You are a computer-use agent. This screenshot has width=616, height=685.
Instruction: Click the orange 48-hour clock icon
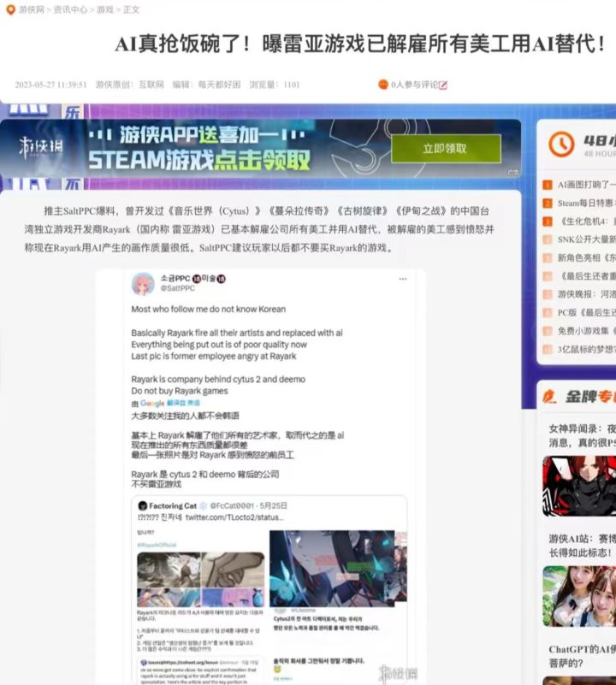click(x=561, y=144)
